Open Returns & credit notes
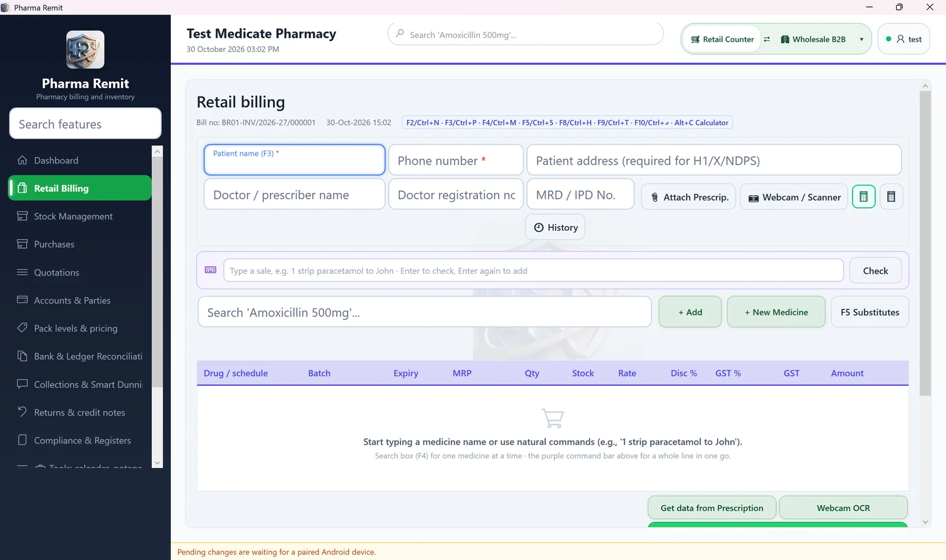Screen dimensions: 946x560 pyautogui.click(x=80, y=412)
